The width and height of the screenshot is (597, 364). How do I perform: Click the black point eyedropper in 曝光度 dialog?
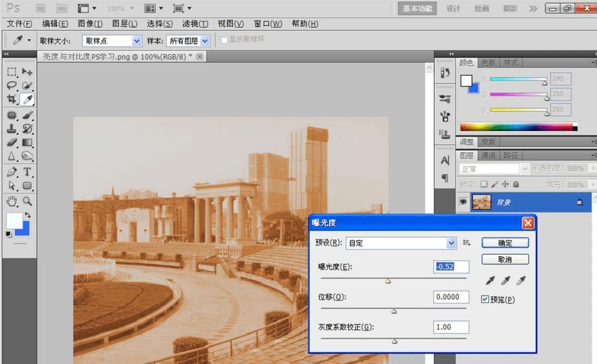click(491, 280)
